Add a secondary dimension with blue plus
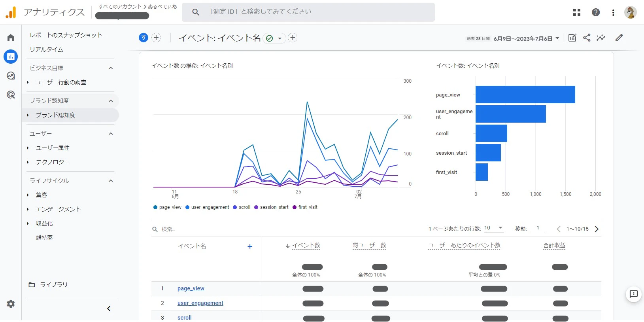644x322 pixels. [250, 246]
